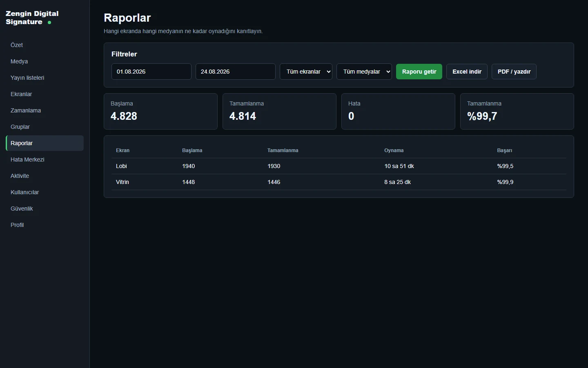Click the Ekran column header
Viewport: 588px width, 368px height.
coord(122,150)
